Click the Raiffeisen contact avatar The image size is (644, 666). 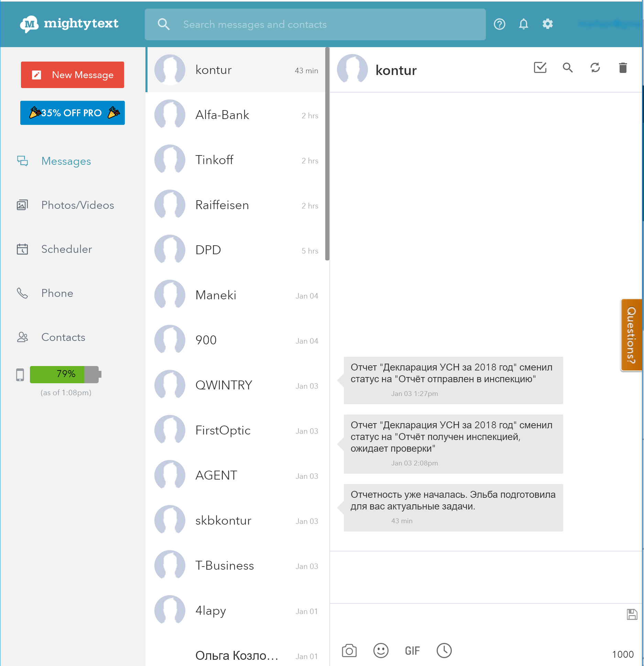point(170,205)
